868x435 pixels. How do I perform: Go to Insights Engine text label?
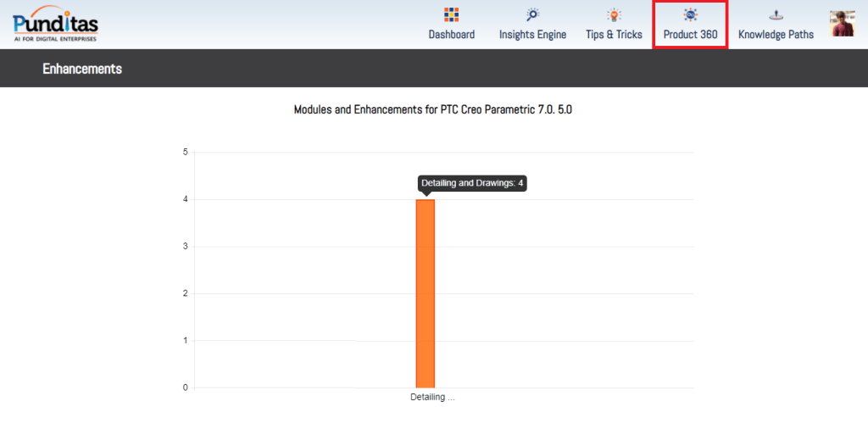532,35
